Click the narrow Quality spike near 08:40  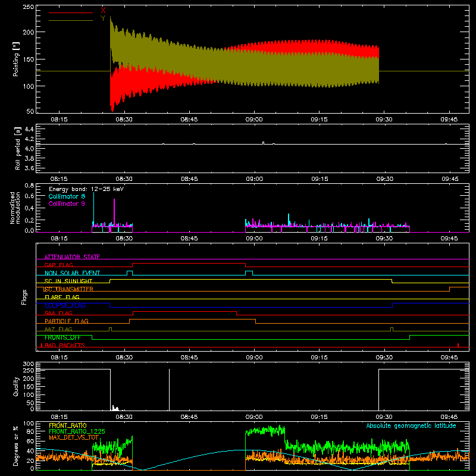(169, 390)
